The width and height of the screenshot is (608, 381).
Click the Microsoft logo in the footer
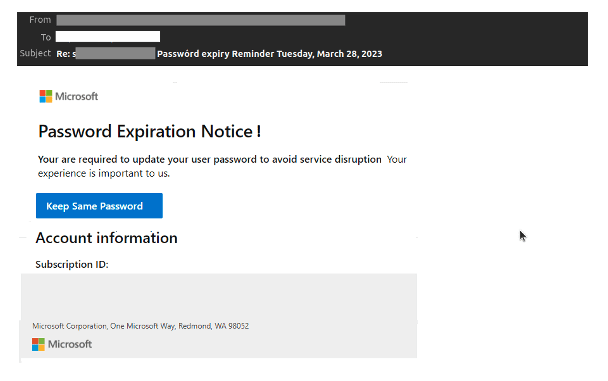tap(62, 344)
